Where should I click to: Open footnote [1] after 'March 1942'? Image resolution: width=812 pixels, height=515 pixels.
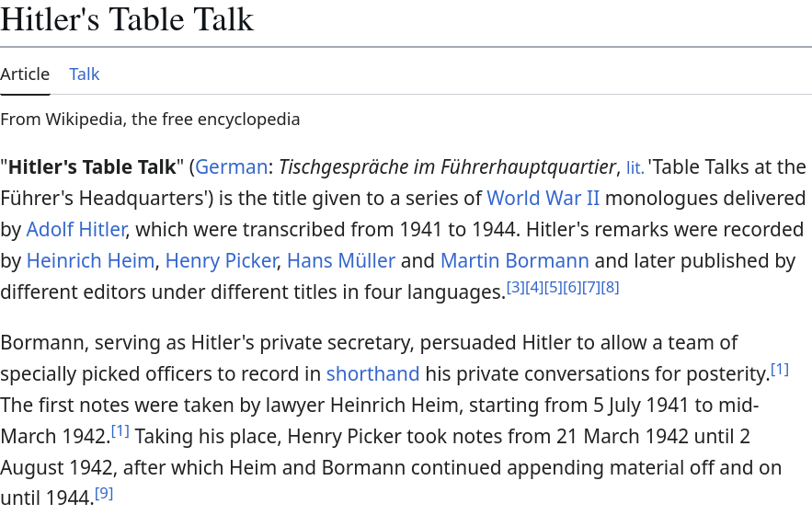click(x=120, y=431)
